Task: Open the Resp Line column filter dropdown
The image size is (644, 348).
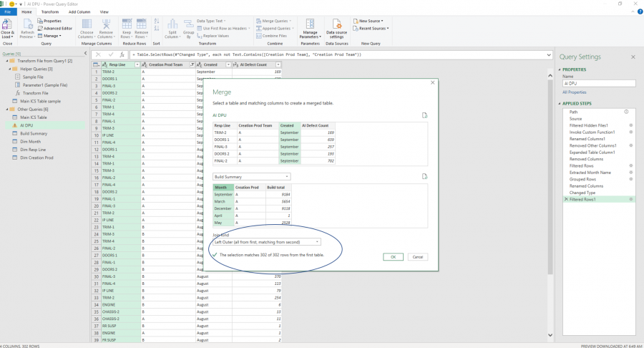Action: (137, 65)
